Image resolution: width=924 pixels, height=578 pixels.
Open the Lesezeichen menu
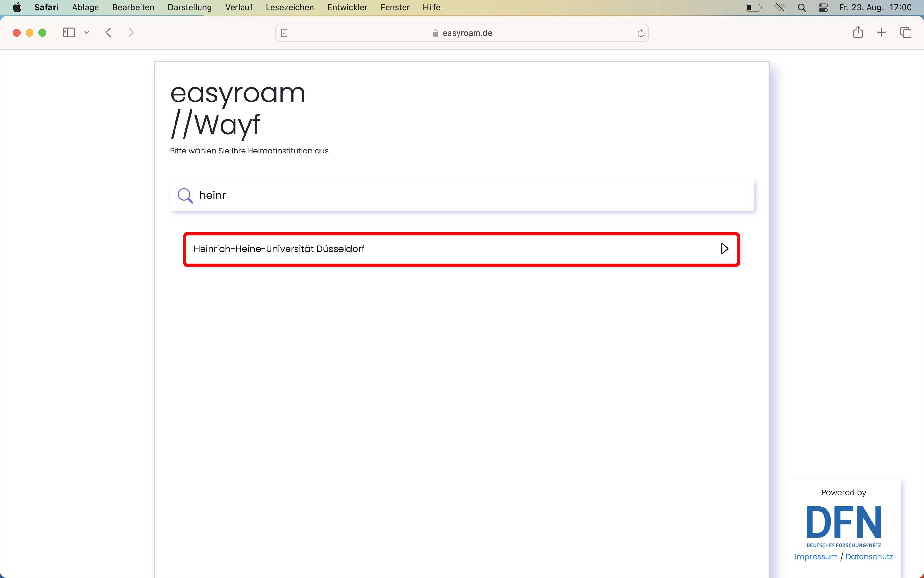tap(290, 7)
